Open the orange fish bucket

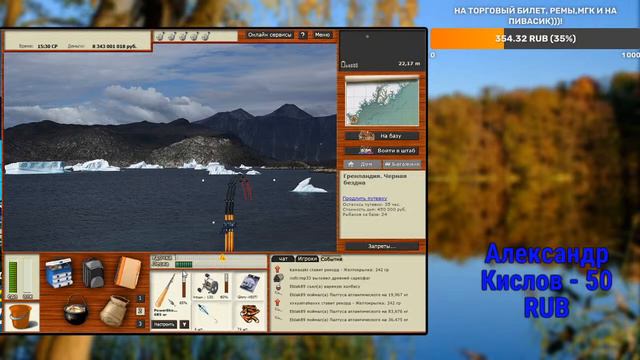(20, 316)
